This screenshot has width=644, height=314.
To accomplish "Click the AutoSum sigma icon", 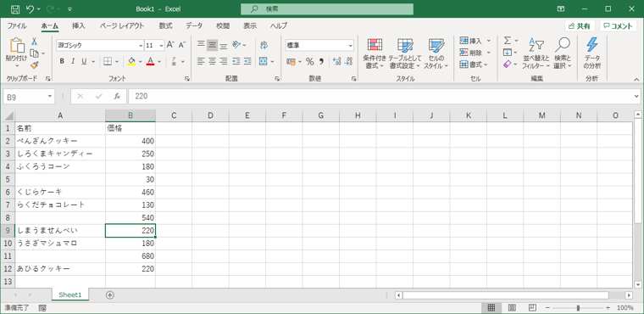I will pyautogui.click(x=508, y=41).
